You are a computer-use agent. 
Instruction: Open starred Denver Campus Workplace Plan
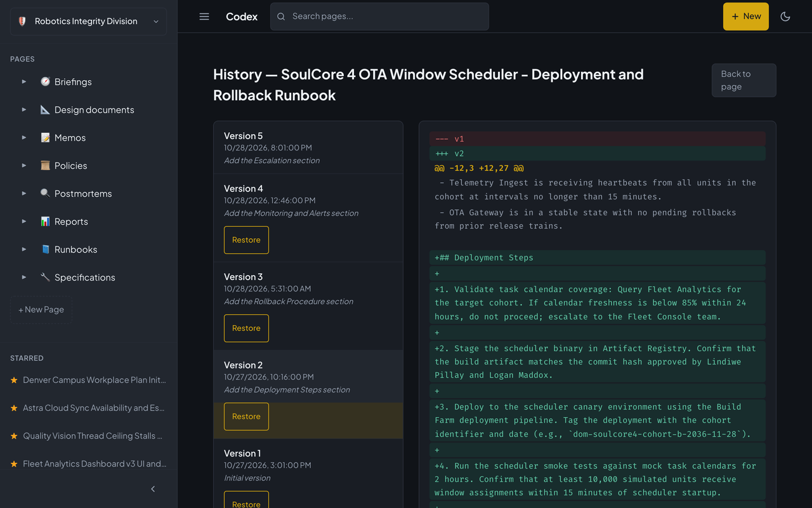(x=95, y=380)
